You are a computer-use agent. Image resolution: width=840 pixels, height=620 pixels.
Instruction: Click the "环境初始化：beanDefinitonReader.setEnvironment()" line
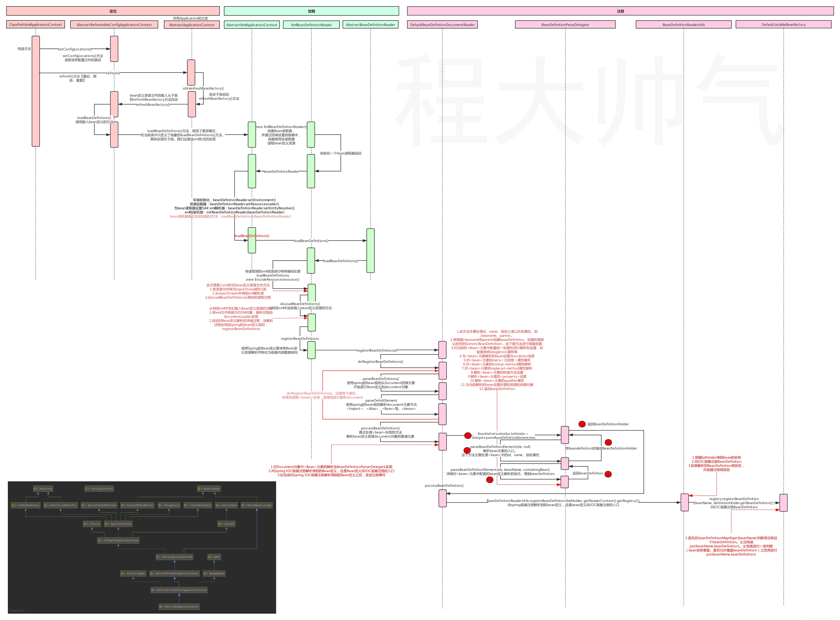(234, 200)
